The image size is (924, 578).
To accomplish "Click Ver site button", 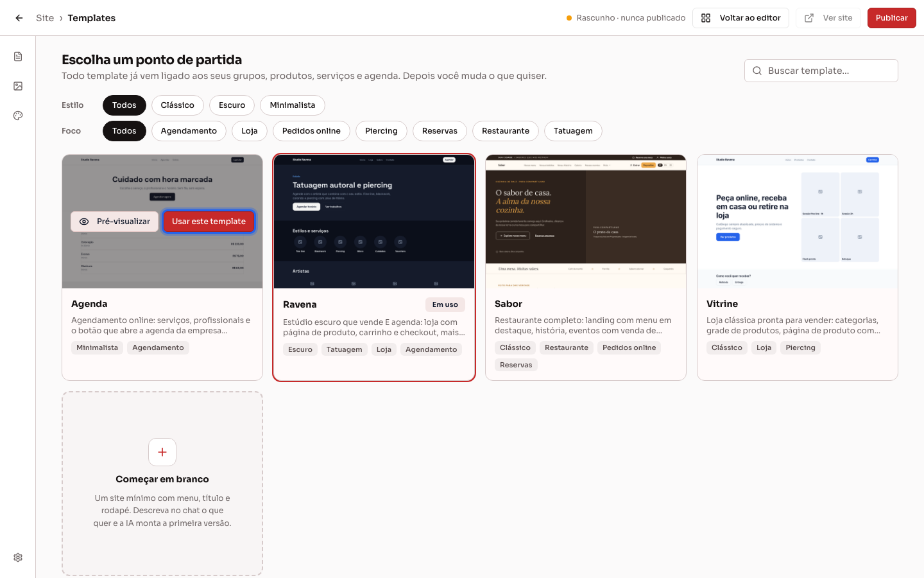I will click(828, 18).
